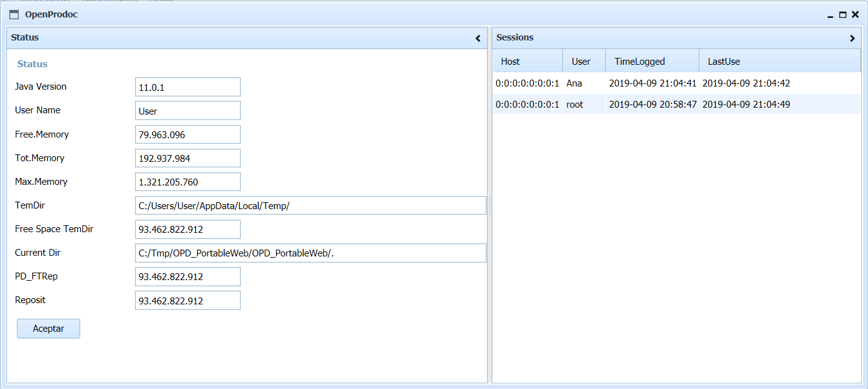
Task: Click the Status panel header title
Action: click(25, 37)
